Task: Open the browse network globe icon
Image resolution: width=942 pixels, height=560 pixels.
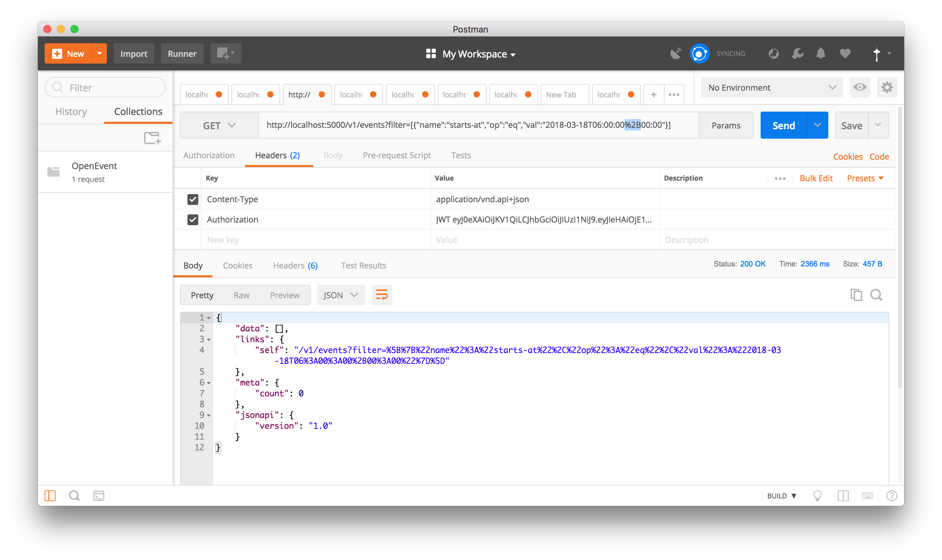Action: tap(773, 53)
